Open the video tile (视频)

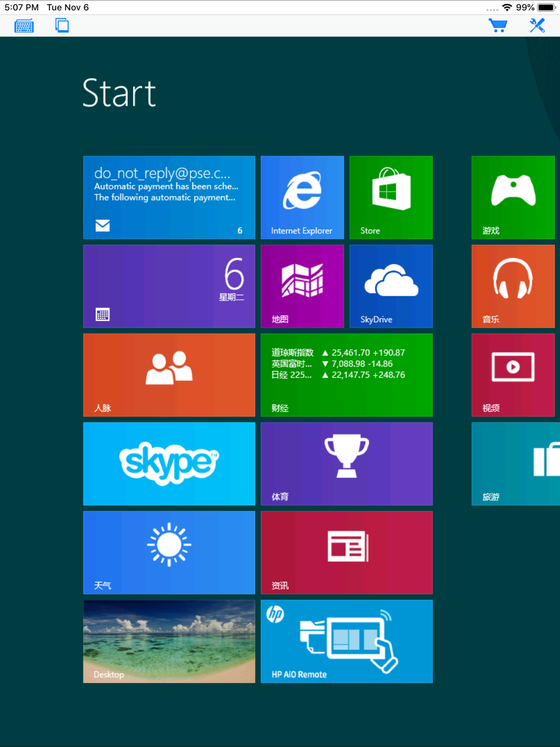tap(513, 375)
